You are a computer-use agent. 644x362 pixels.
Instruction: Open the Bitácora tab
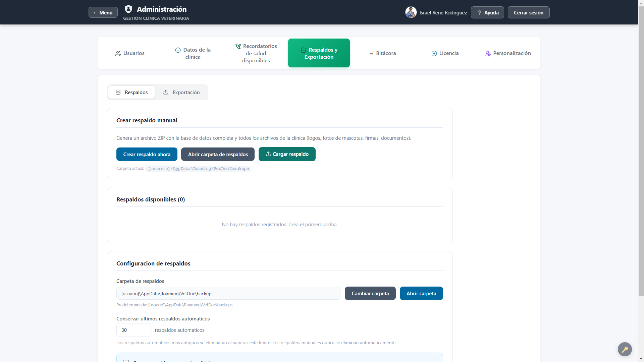(382, 53)
